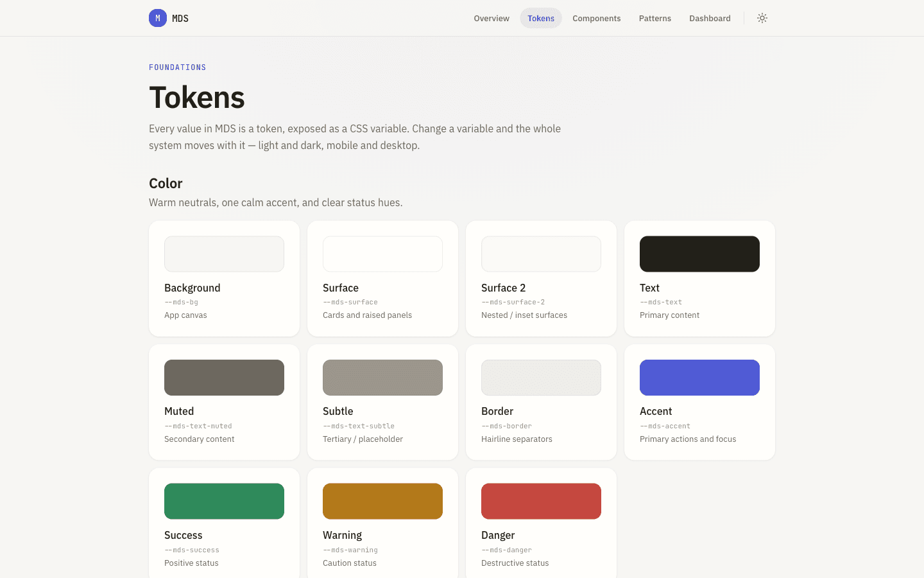Viewport: 924px width, 578px height.
Task: Click 'Destructive status' description
Action: (x=515, y=563)
